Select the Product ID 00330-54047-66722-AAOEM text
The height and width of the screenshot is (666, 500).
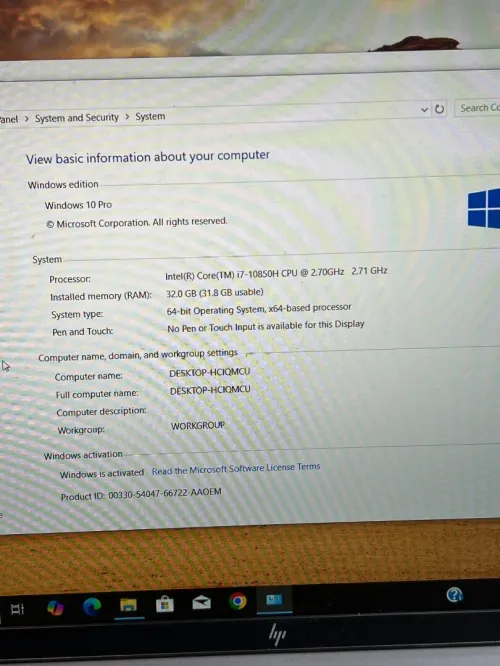141,494
